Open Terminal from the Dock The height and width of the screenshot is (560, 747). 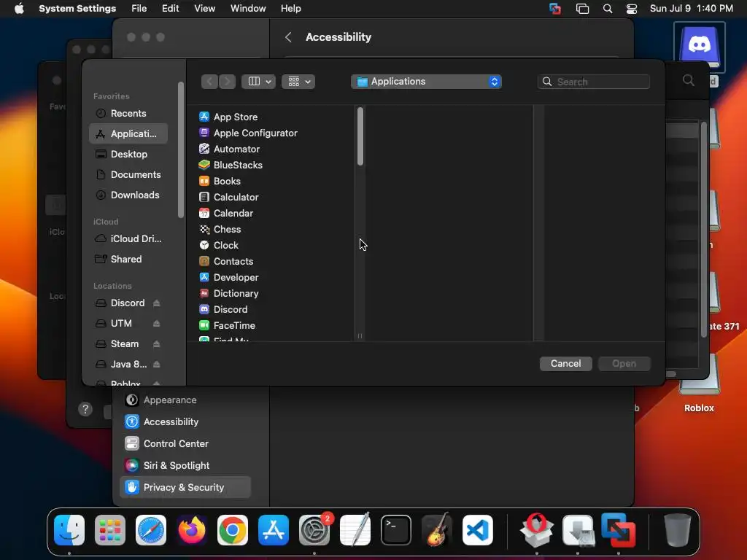pos(396,530)
